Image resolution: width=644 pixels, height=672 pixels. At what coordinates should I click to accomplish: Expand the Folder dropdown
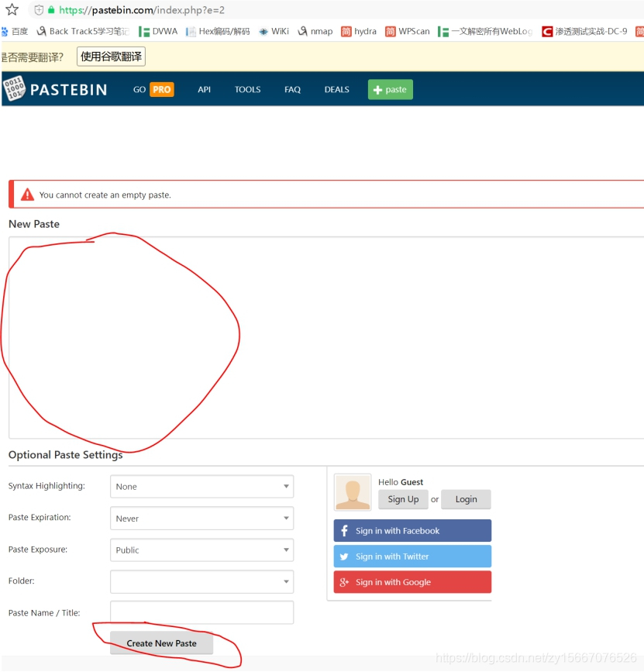(x=201, y=581)
